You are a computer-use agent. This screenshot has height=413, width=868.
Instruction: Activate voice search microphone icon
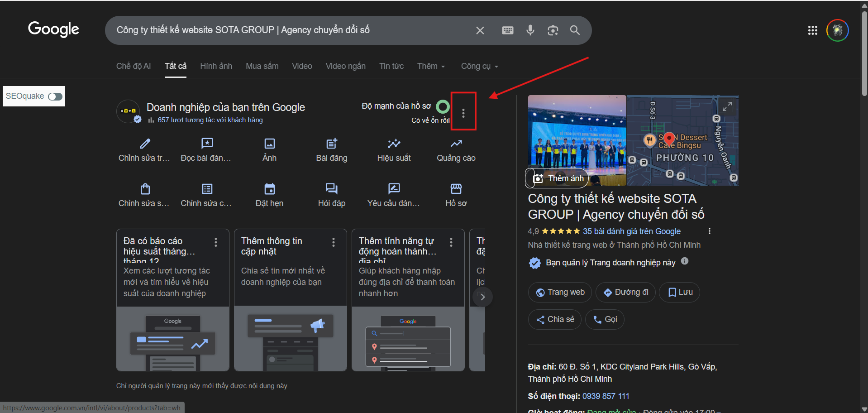tap(530, 30)
